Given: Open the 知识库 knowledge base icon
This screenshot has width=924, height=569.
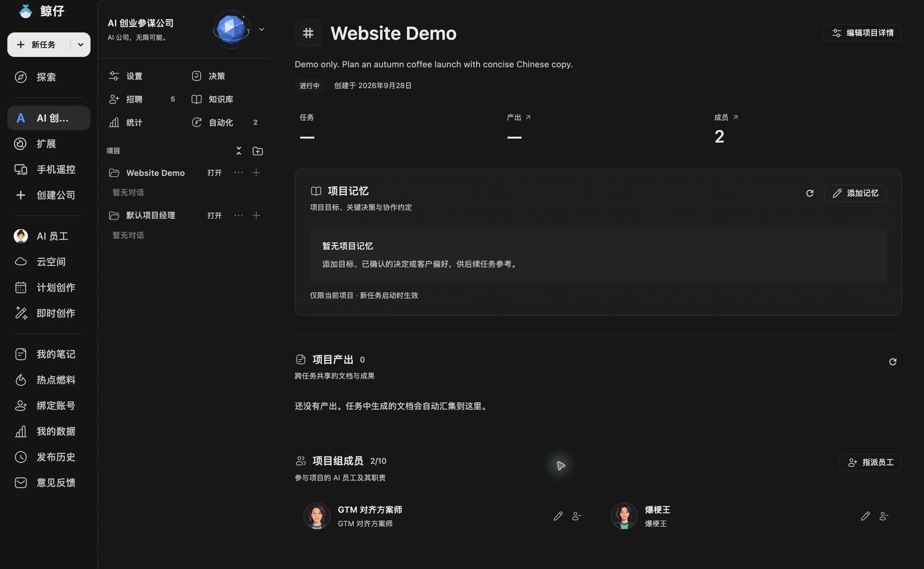Looking at the screenshot, I should pos(197,99).
